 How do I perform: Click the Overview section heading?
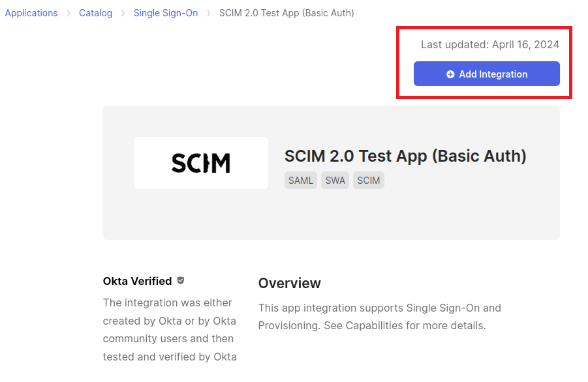tap(289, 284)
